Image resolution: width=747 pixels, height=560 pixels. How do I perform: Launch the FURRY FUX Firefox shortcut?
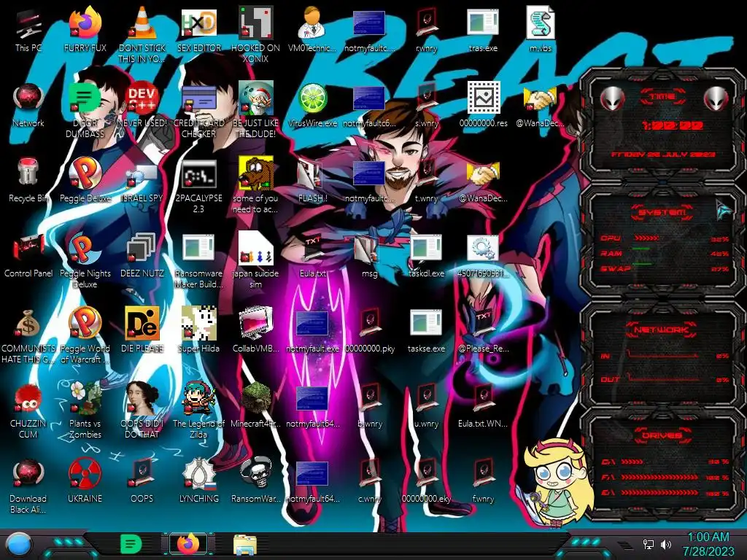pos(85,29)
